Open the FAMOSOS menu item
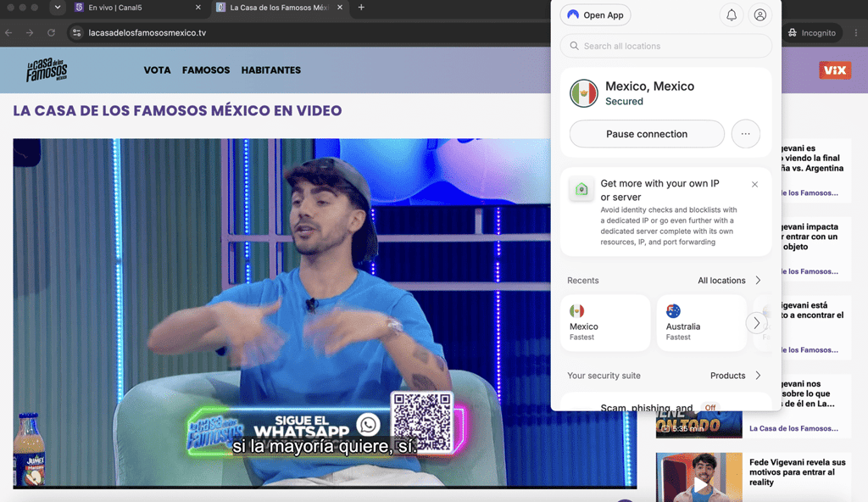Viewport: 868px width, 502px height. click(x=206, y=70)
